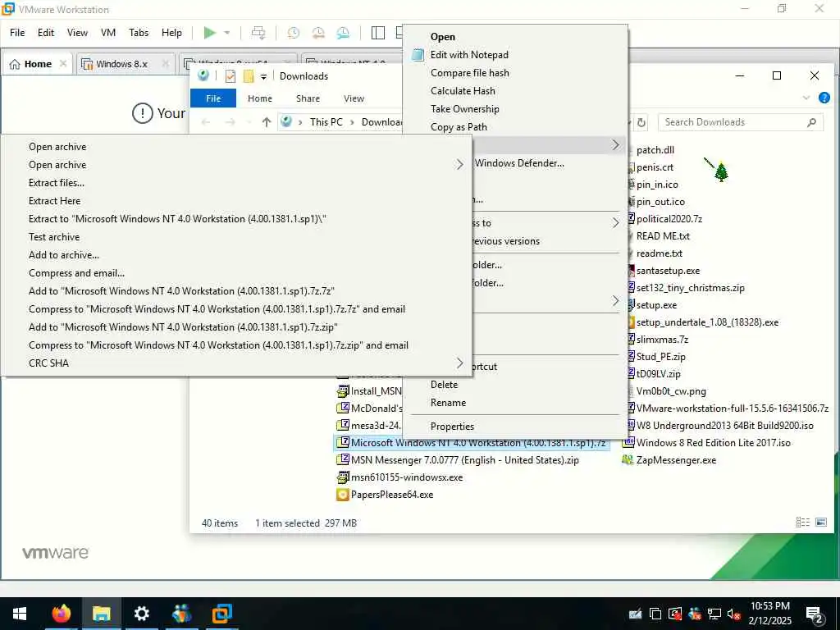Click the Properties icon in Explorer quick access toolbar
The image size is (840, 630).
tap(231, 76)
